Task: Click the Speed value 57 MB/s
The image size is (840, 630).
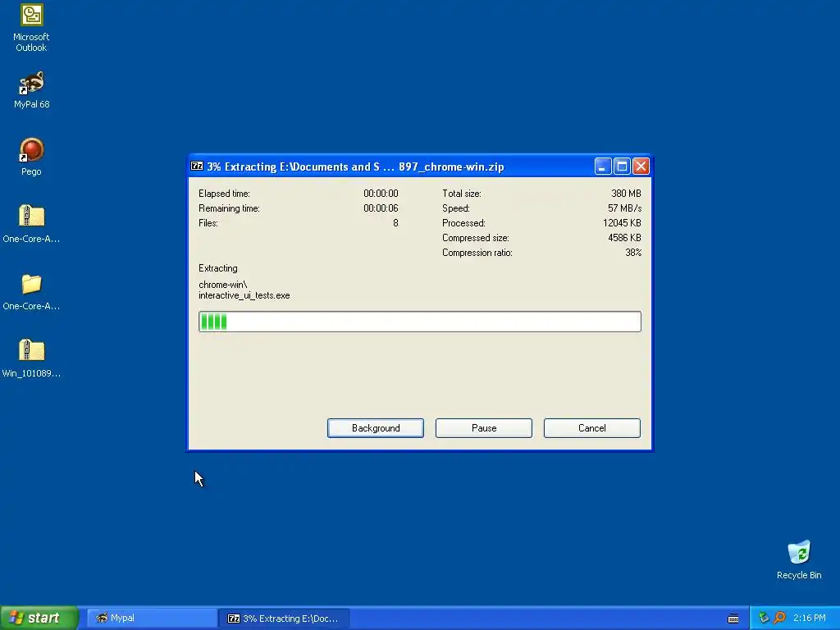Action: pos(624,208)
